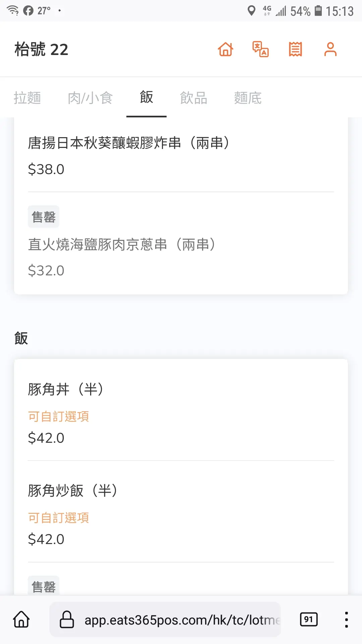Viewport: 362px width, 644px height.
Task: Select 唐揚日本秋葵釀蝦膠炸串 item
Action: point(129,143)
